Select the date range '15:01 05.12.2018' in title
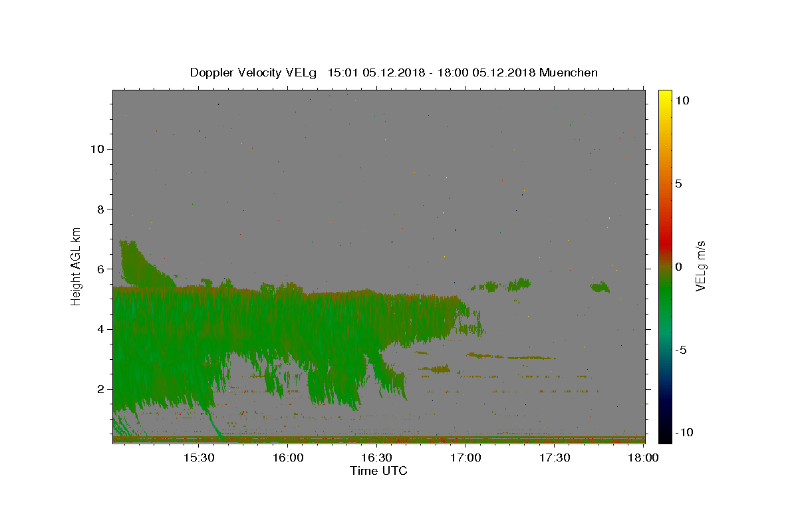Image resolution: width=798 pixels, height=532 pixels. point(376,72)
